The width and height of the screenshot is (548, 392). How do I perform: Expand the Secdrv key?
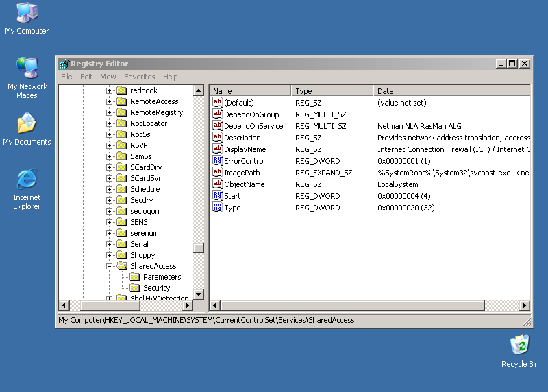(109, 200)
